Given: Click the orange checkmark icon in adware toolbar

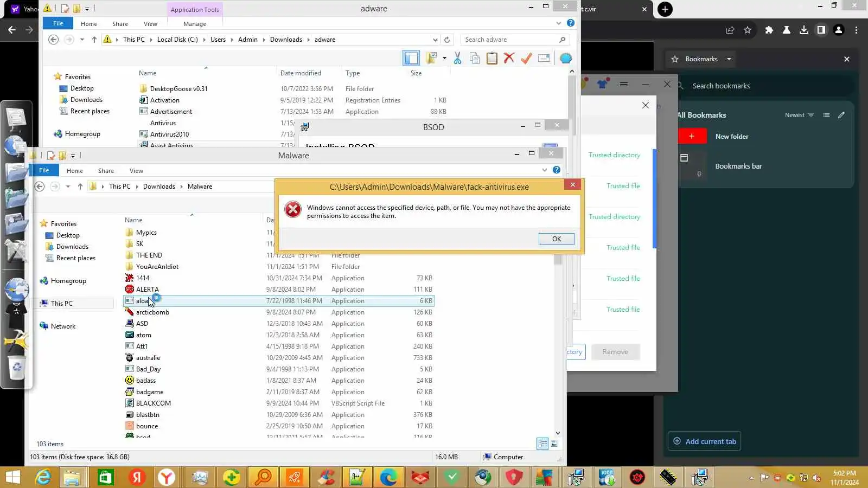Looking at the screenshot, I should point(526,59).
